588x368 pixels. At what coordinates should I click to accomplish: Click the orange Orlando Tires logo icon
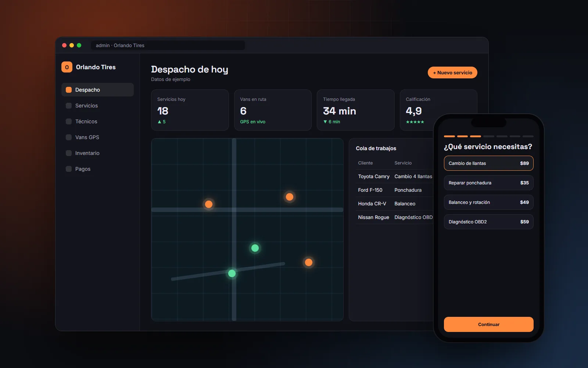pyautogui.click(x=67, y=67)
